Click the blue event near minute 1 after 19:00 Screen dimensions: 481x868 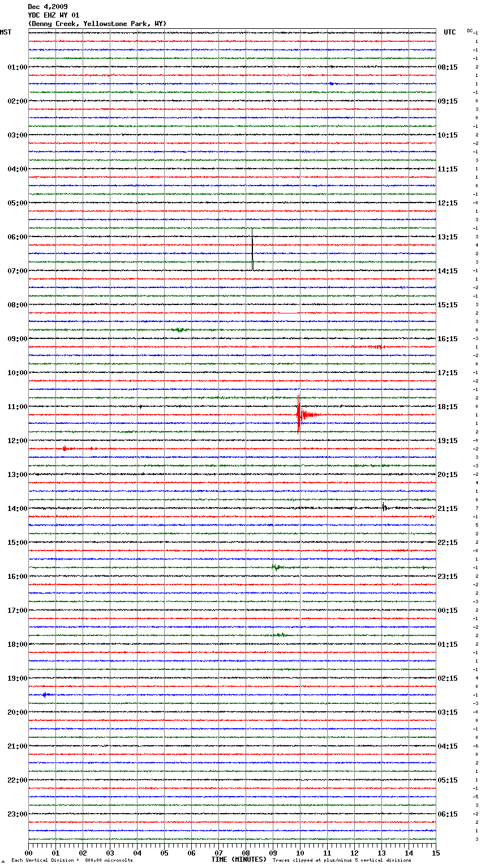coord(46,694)
